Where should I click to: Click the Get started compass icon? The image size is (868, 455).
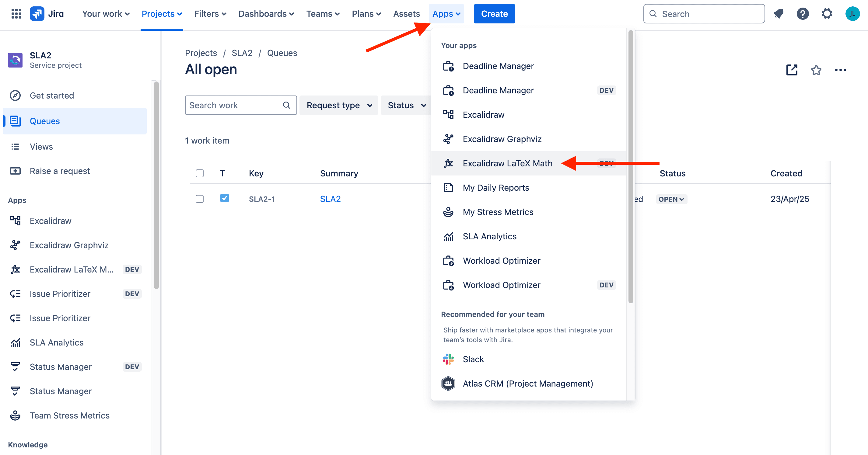15,96
